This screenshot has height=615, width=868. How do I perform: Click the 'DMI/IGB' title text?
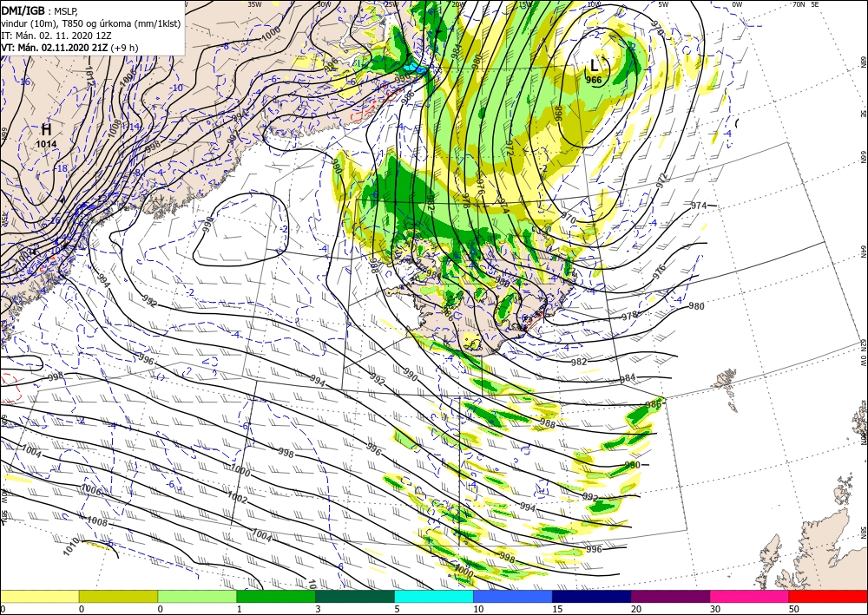[x=23, y=10]
